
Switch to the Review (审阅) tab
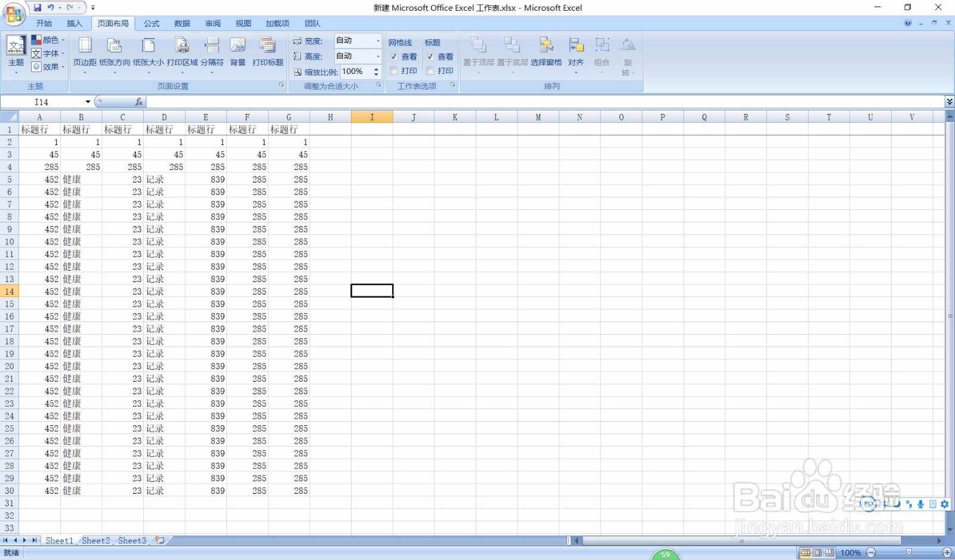click(213, 23)
